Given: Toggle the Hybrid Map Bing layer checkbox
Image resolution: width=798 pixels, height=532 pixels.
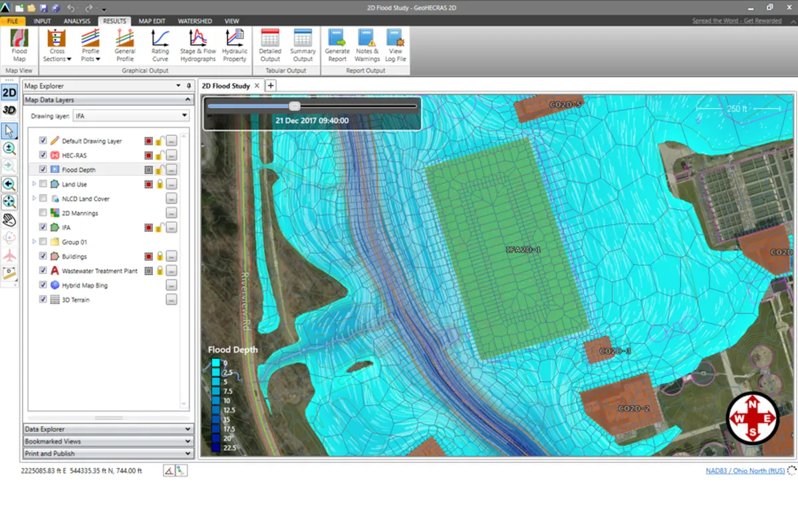Looking at the screenshot, I should (43, 285).
